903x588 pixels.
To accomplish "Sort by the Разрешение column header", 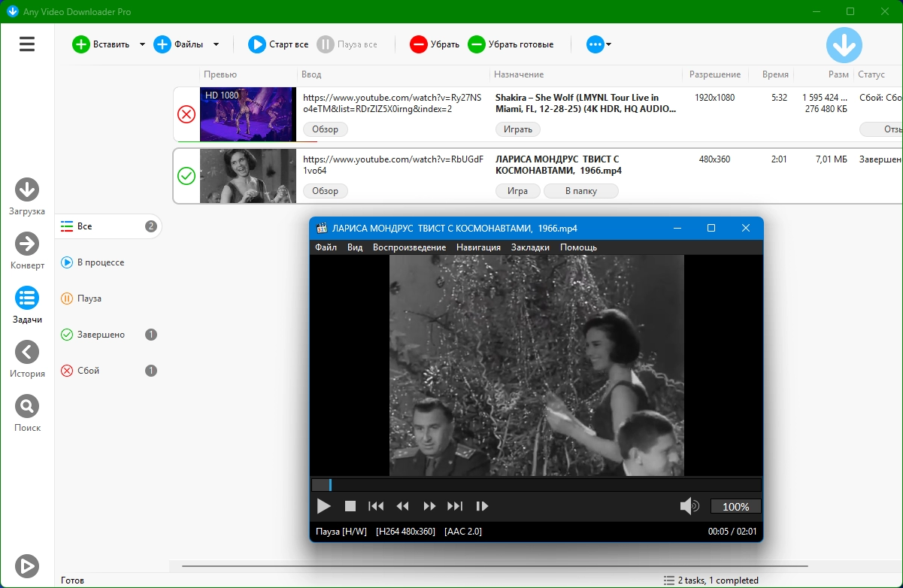I will tap(715, 74).
